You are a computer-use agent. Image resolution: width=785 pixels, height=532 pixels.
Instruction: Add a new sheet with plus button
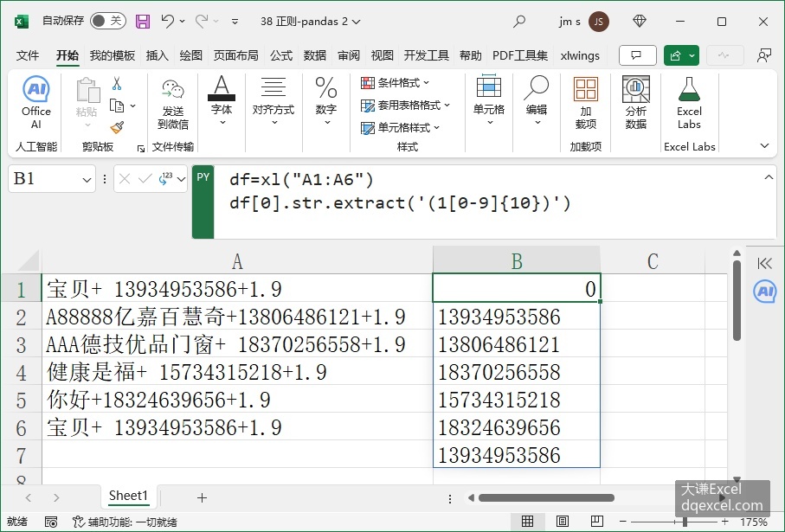pos(202,497)
